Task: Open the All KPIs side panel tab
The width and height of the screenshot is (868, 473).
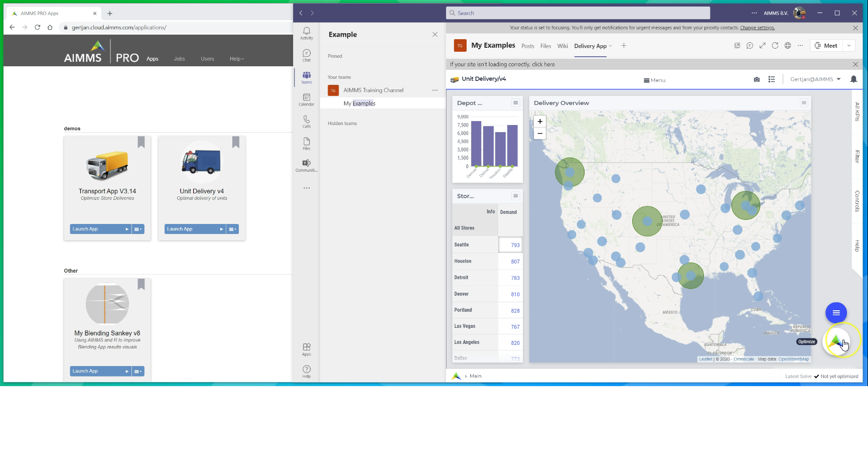Action: [857, 111]
